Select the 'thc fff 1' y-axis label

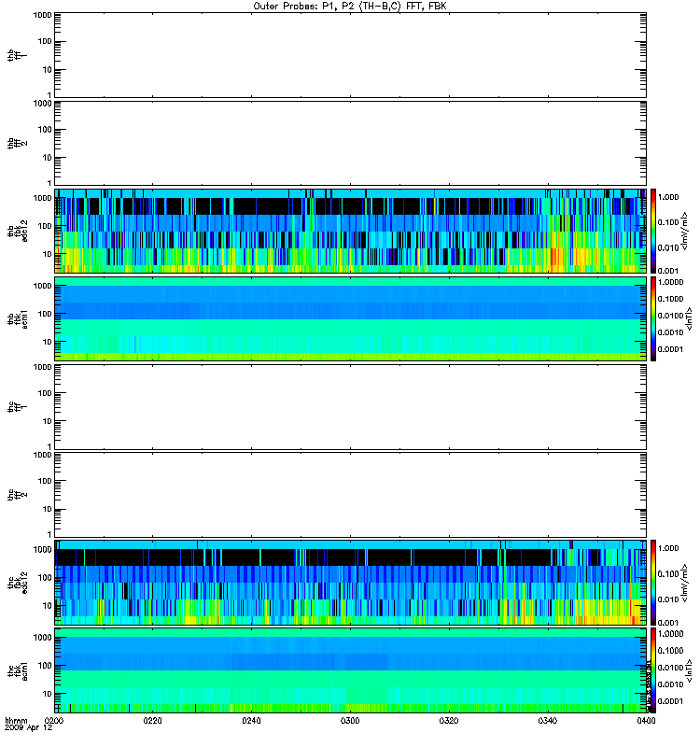click(17, 407)
